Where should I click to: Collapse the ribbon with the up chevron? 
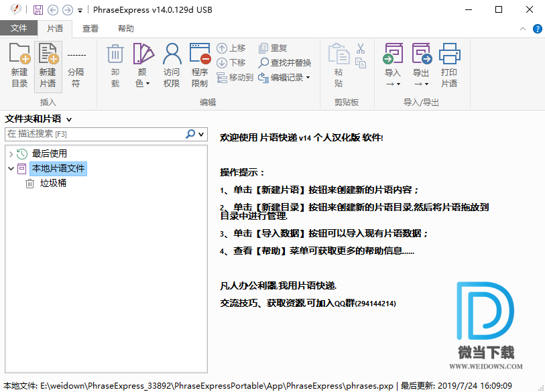coord(523,29)
